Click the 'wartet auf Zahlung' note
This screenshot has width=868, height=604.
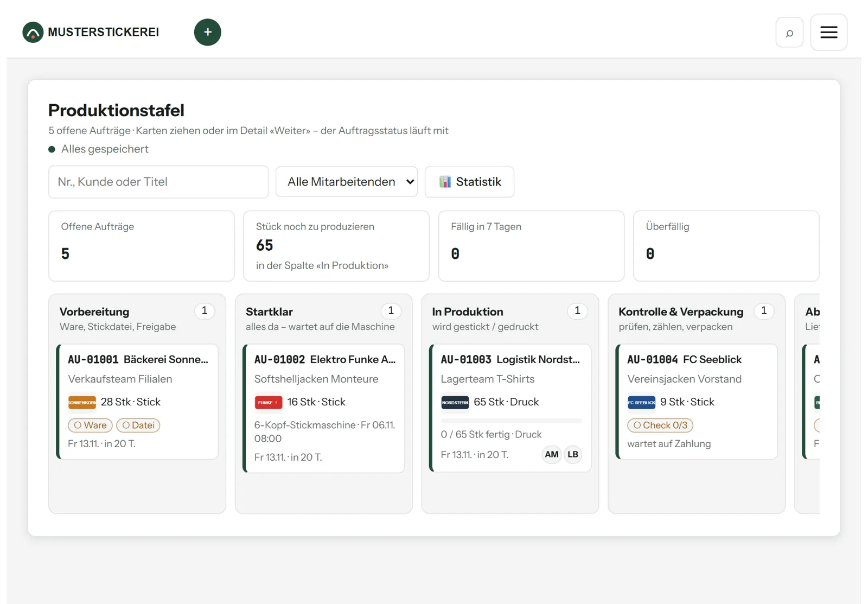(x=669, y=444)
